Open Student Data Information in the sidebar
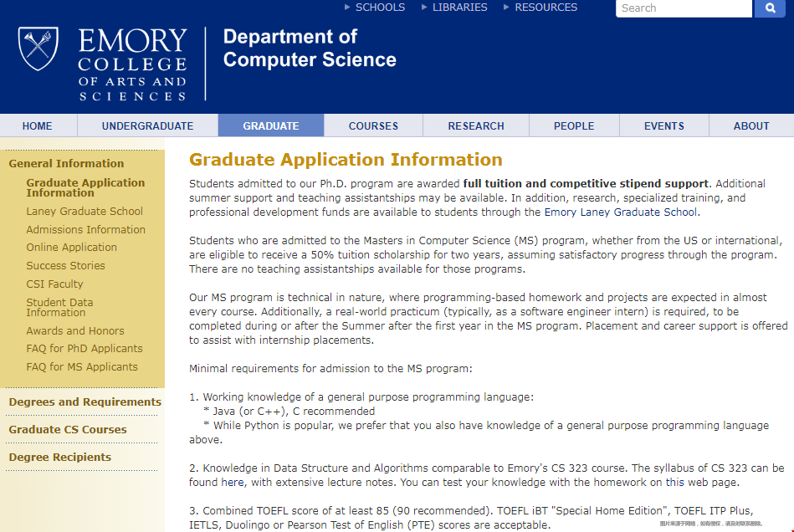The width and height of the screenshot is (794, 532). click(x=59, y=307)
